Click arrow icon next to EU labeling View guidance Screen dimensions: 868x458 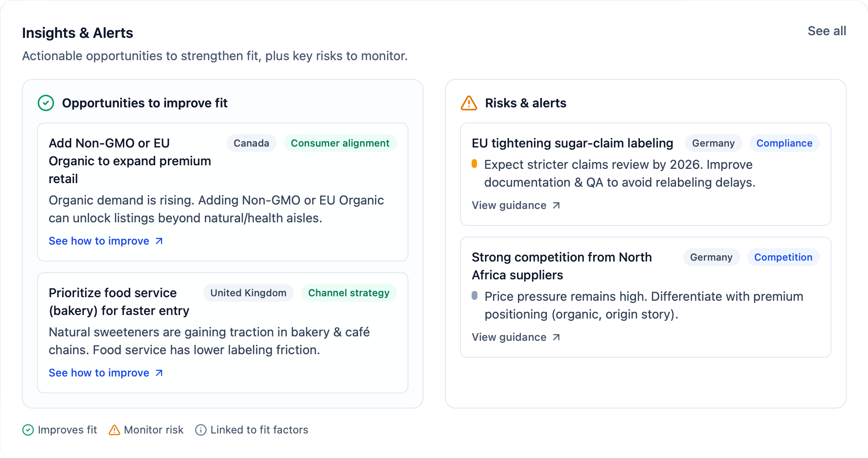[x=556, y=205]
